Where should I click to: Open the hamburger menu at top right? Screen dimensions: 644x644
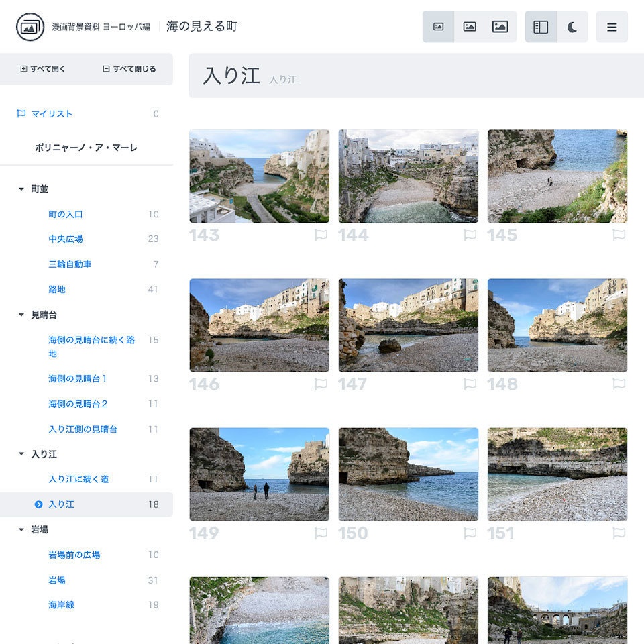(x=612, y=27)
